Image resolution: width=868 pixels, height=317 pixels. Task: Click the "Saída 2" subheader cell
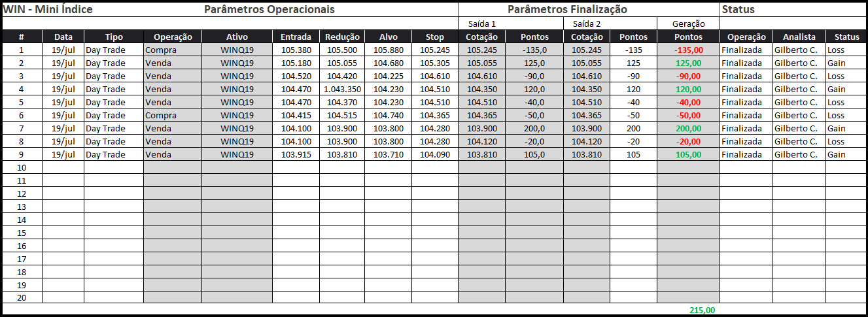point(586,24)
